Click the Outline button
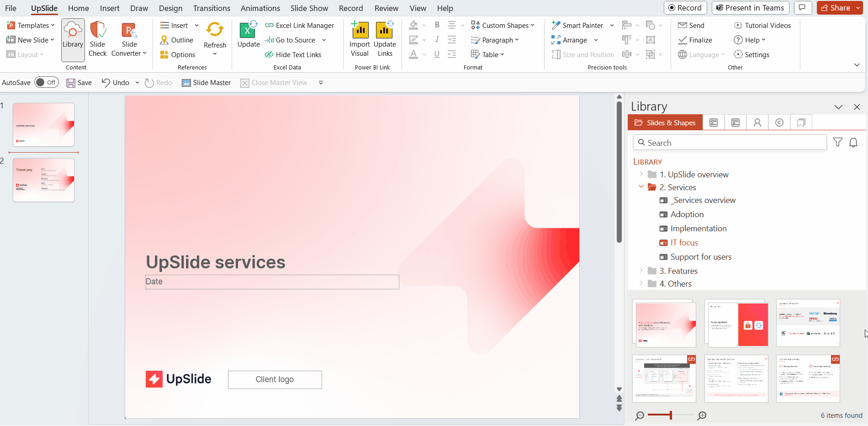Image resolution: width=868 pixels, height=426 pixels. 176,40
